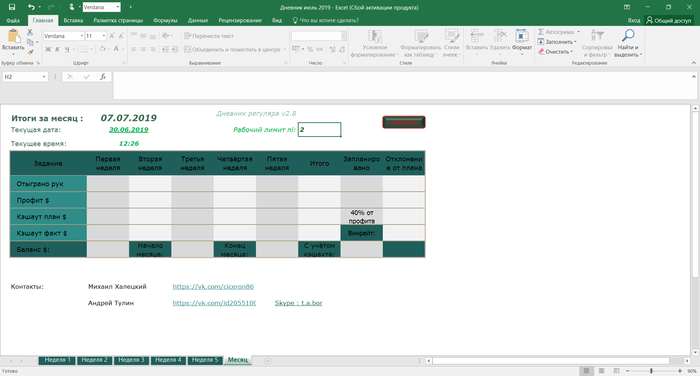Click the Percent style icon
Image resolution: width=700 pixels, height=376 pixels.
(x=310, y=49)
